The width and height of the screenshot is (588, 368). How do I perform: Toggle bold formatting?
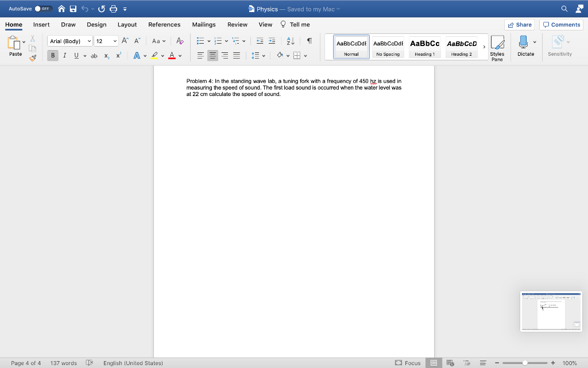[x=53, y=56]
